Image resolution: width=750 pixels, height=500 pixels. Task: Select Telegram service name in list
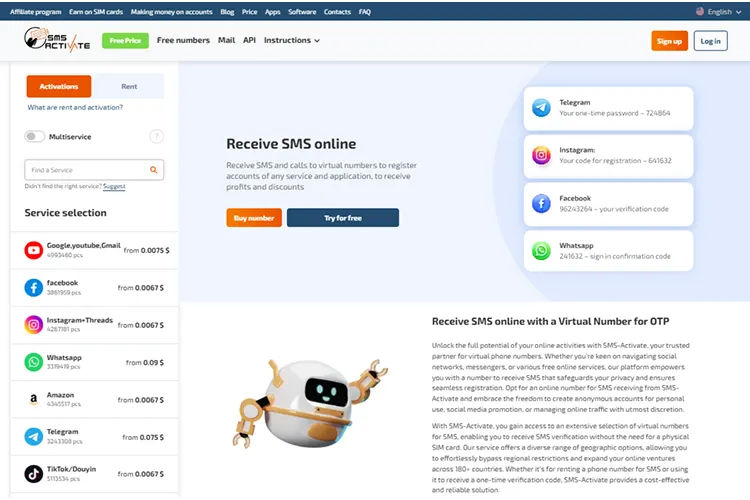(62, 432)
